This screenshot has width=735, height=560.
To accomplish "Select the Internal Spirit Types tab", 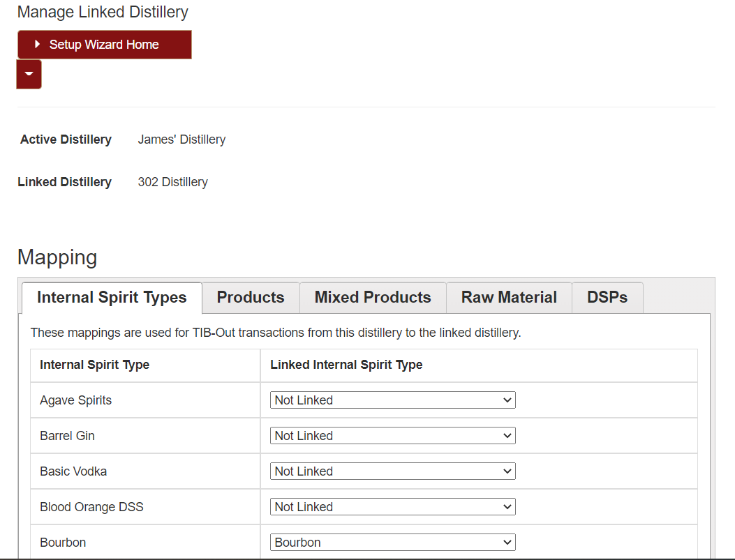I will [112, 297].
